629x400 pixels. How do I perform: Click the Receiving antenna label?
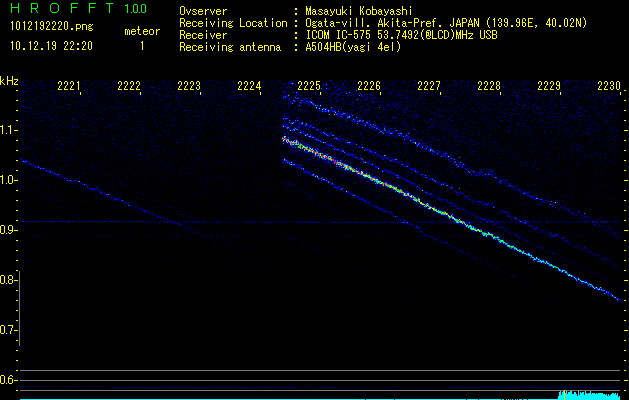(x=230, y=47)
